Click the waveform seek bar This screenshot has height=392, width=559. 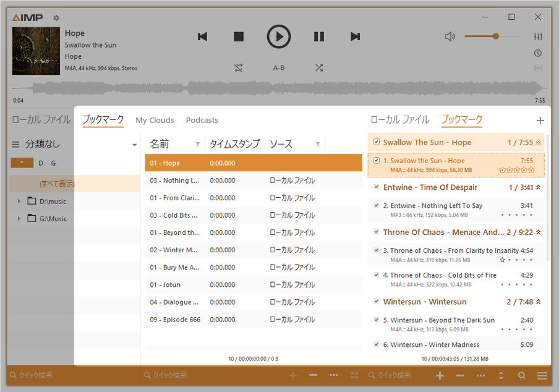[279, 88]
